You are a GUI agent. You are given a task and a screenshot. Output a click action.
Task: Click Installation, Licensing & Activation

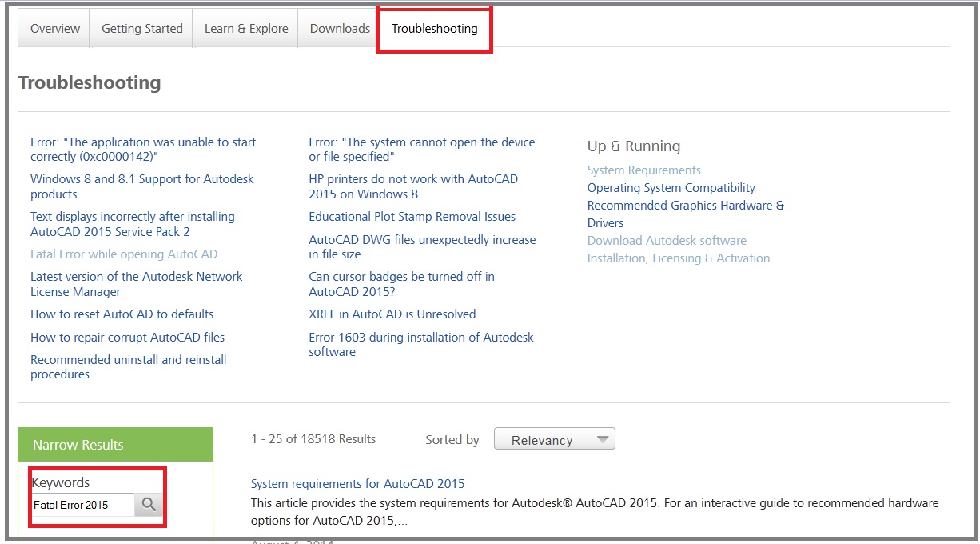[678, 258]
